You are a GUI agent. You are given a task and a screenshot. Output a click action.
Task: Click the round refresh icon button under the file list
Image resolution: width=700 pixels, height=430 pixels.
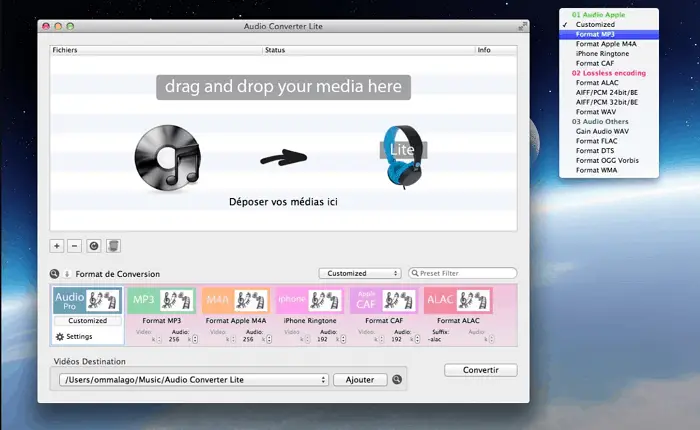tap(94, 246)
